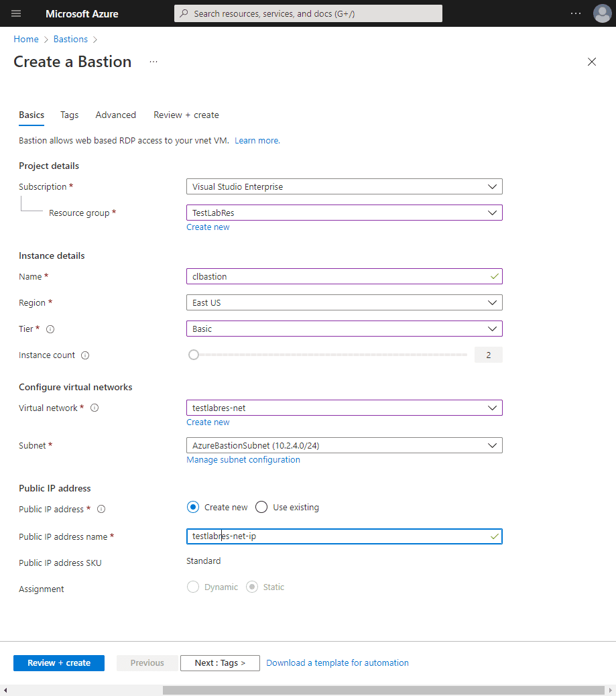616x696 pixels.
Task: Close the Create a Bastion pane
Action: point(591,62)
